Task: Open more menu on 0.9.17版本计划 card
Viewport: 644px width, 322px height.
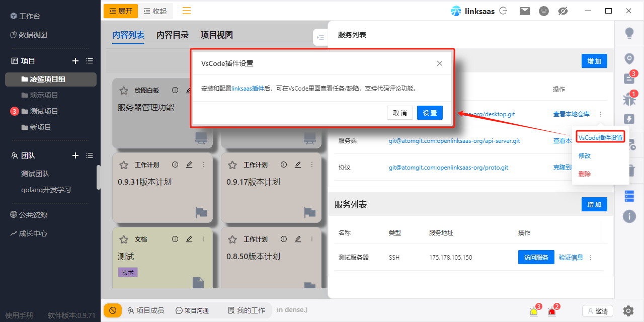Action: point(312,165)
